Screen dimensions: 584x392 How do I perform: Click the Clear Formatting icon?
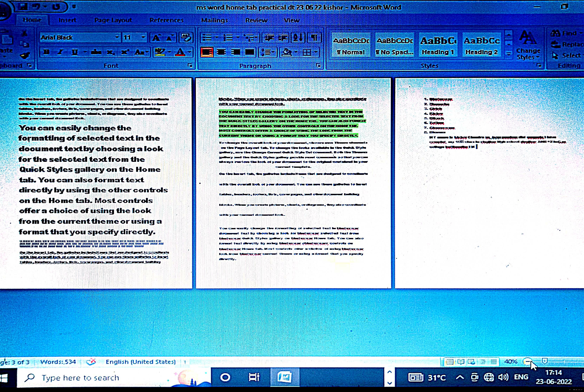[186, 38]
